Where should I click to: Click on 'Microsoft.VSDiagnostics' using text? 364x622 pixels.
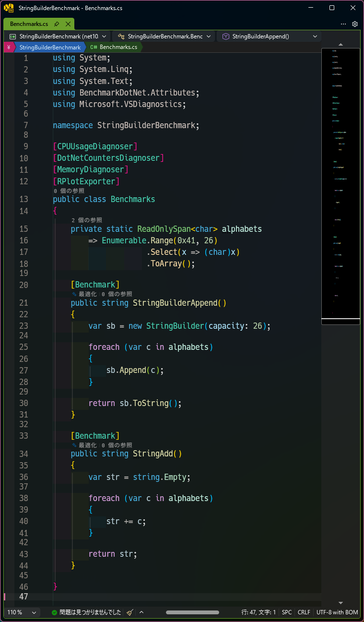(130, 104)
